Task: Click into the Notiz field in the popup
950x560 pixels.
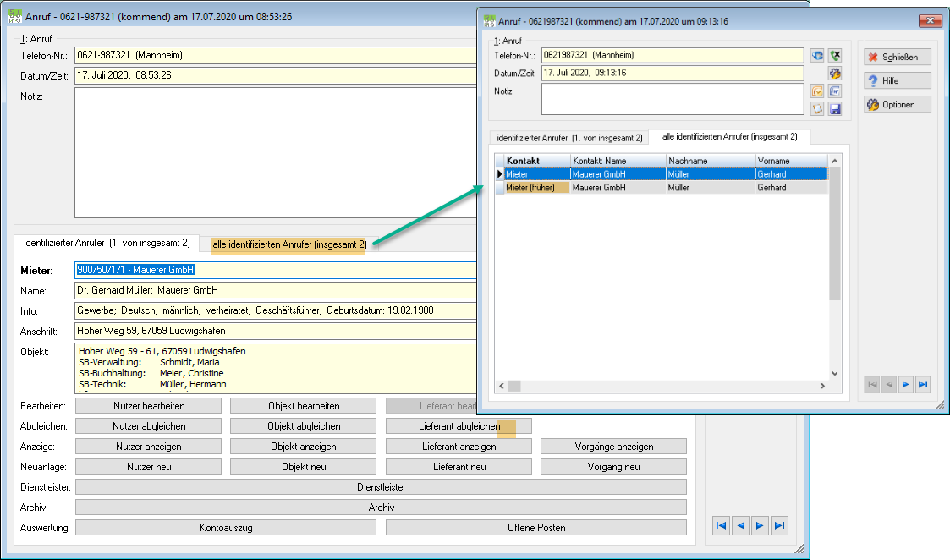Action: tap(673, 99)
